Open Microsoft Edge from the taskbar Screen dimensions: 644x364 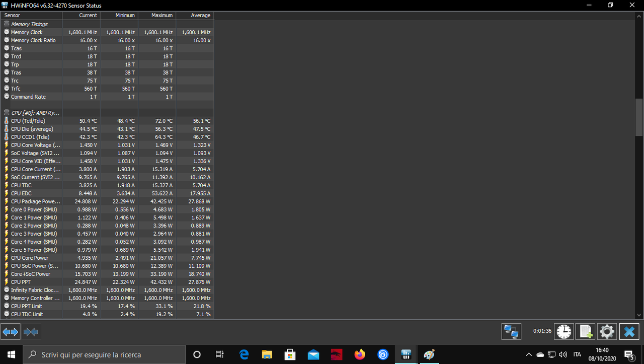coord(244,354)
